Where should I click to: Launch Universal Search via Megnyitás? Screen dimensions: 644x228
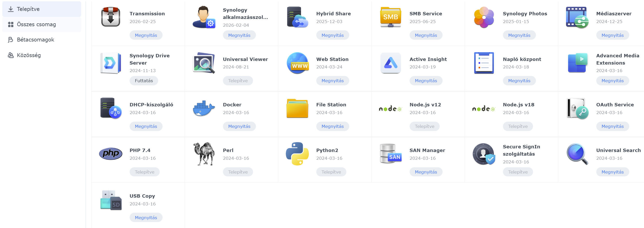click(613, 172)
